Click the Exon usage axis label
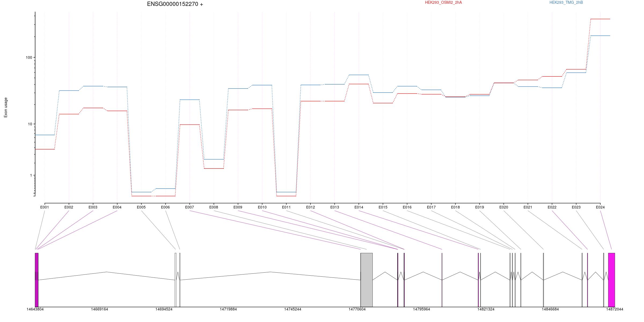Viewport: 644px width, 322px height. (6, 108)
